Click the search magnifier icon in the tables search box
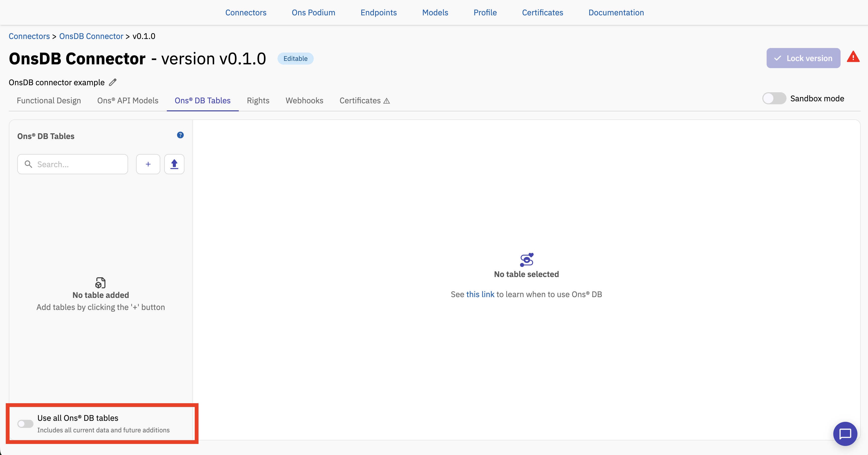The width and height of the screenshot is (868, 455). [x=29, y=164]
